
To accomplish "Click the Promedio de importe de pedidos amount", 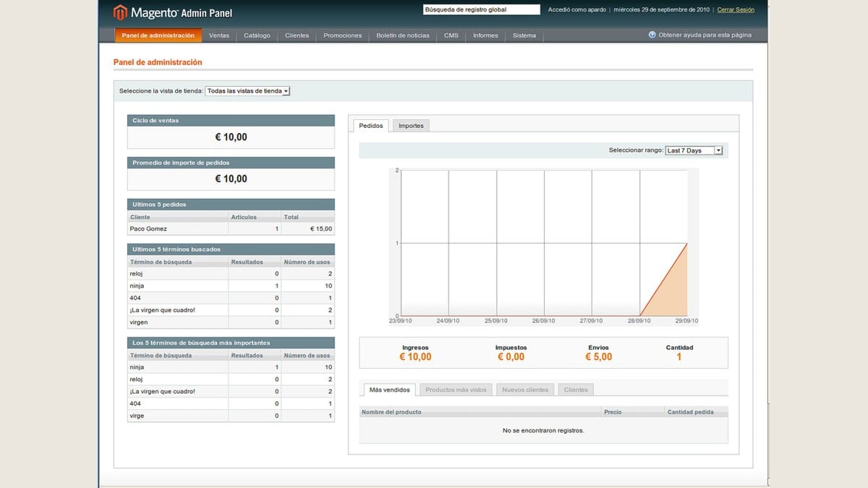I will pos(231,179).
